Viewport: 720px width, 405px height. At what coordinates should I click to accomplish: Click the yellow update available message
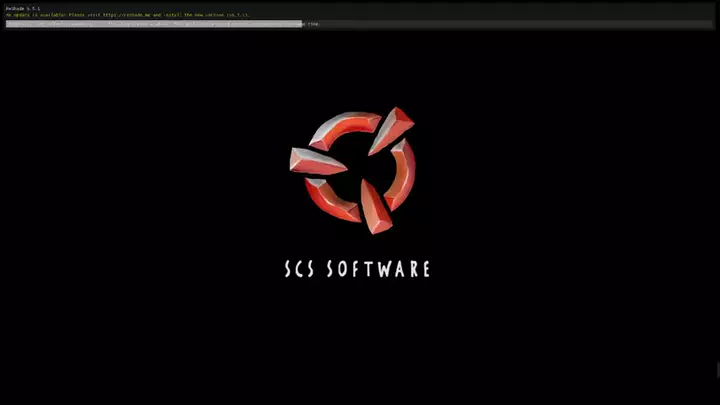[128, 15]
